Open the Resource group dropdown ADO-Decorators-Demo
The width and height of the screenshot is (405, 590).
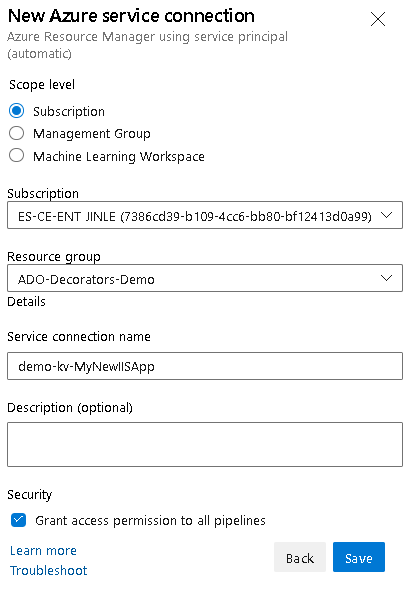click(x=205, y=278)
